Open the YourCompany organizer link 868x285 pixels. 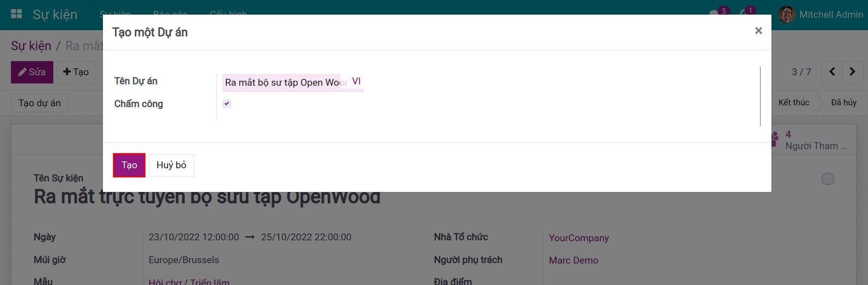point(578,238)
